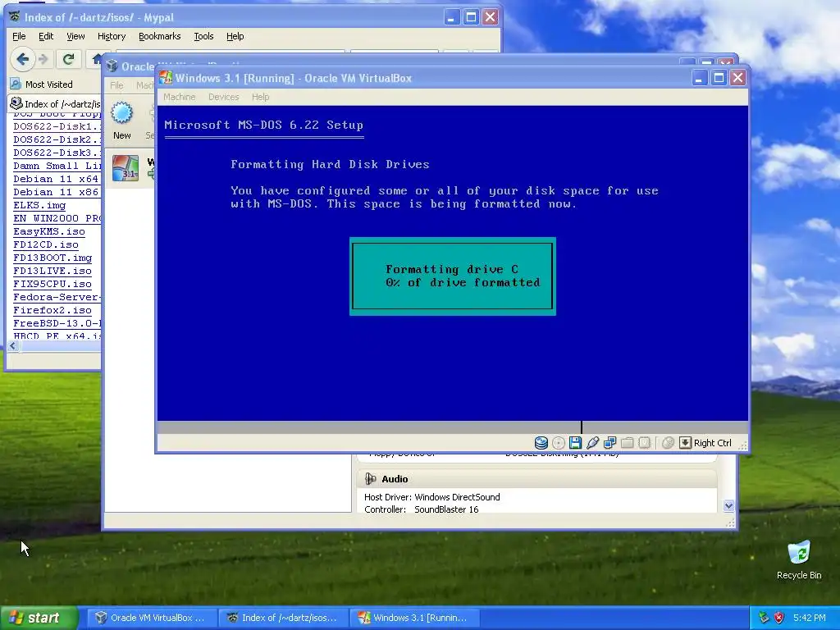840x630 pixels.
Task: Click the CPU virtualization indicator icon
Action: click(x=645, y=442)
